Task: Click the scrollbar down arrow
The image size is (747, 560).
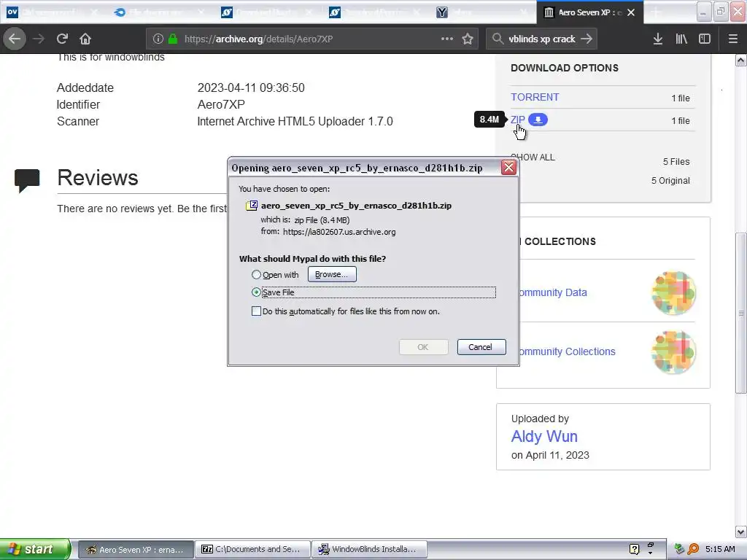Action: tap(741, 532)
